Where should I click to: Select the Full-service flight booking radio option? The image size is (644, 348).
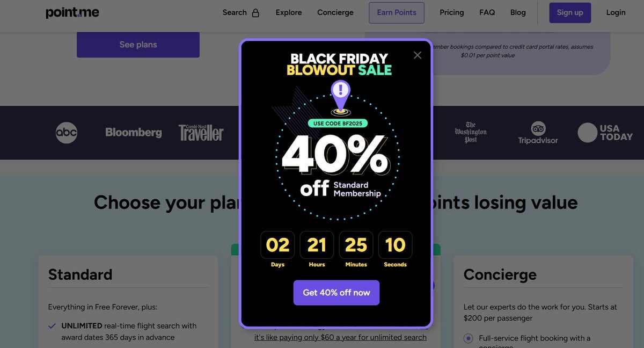(x=467, y=338)
